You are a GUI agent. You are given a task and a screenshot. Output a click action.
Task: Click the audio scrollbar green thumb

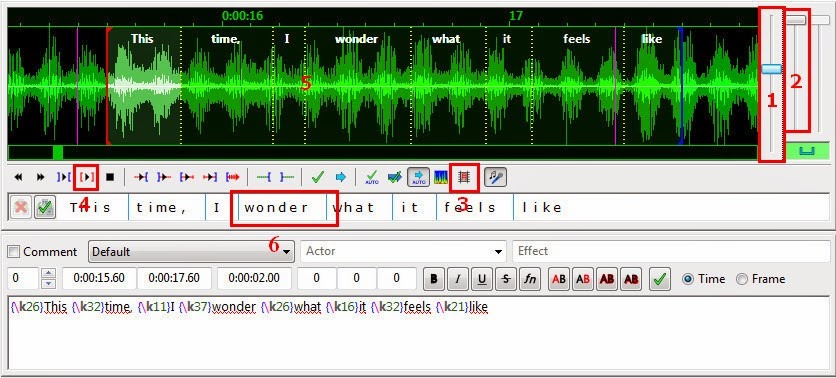click(x=58, y=152)
